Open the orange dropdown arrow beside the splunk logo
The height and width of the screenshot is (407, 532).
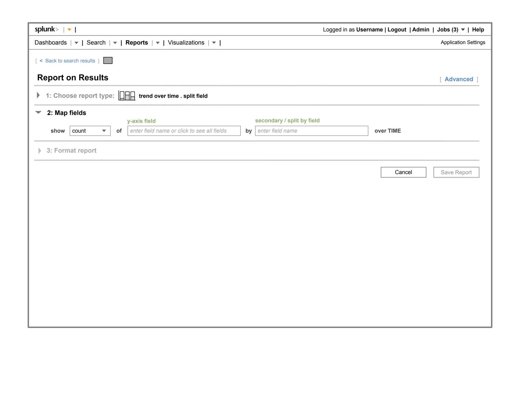(69, 30)
